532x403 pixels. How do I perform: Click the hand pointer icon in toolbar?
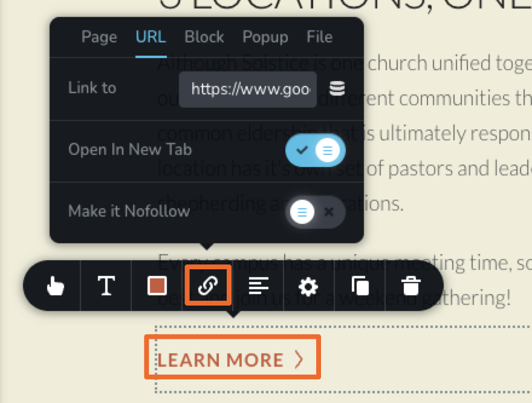[55, 286]
